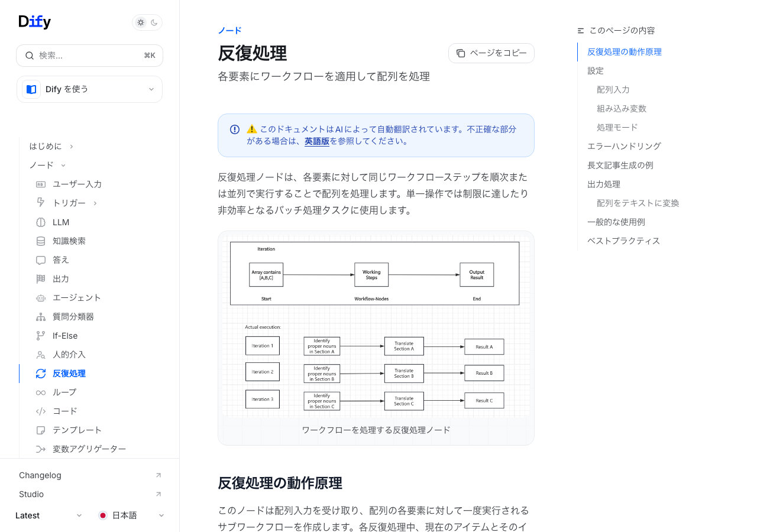Open the Dify を使う dropdown
Screen dimensions: 757x532
pos(89,89)
